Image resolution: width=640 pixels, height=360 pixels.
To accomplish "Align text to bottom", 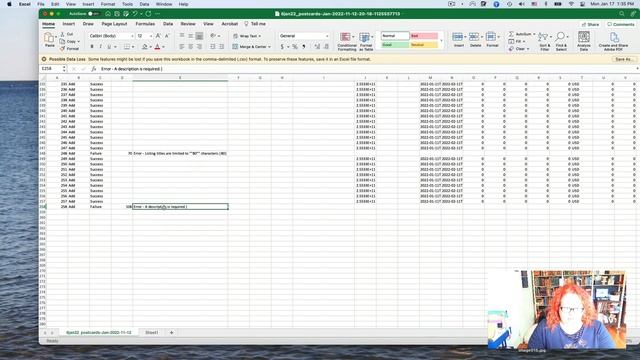I will pos(199,36).
